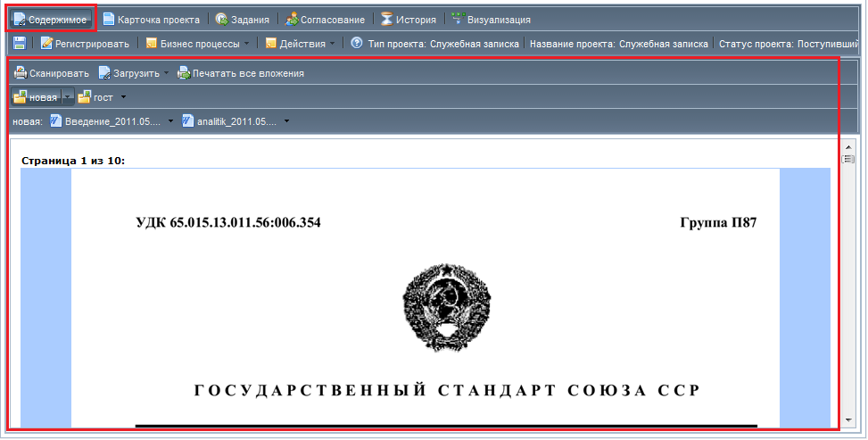Open the История tab
868x440 pixels.
pos(409,20)
